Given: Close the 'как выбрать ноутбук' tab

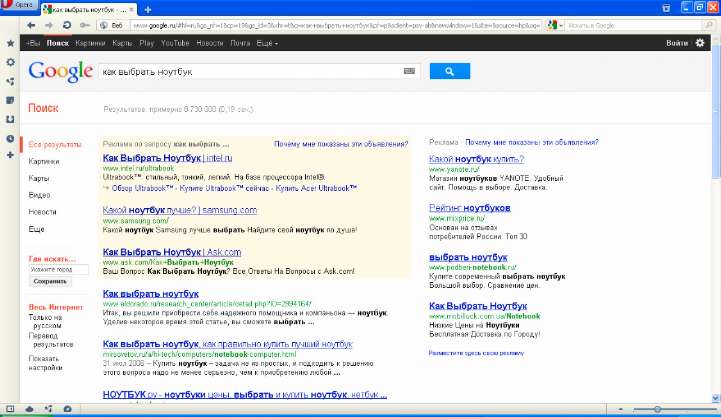Looking at the screenshot, I should [132, 9].
